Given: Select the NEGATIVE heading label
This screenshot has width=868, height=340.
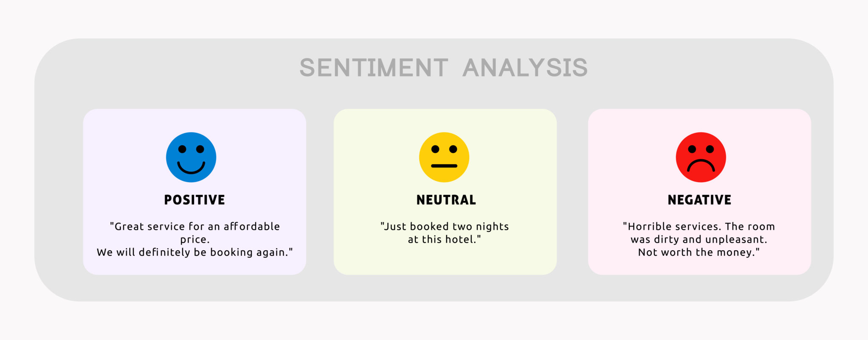Looking at the screenshot, I should tap(699, 200).
